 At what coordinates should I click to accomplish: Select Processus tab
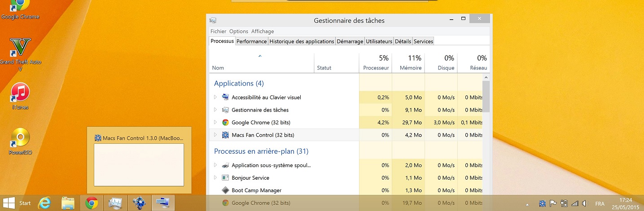point(222,41)
